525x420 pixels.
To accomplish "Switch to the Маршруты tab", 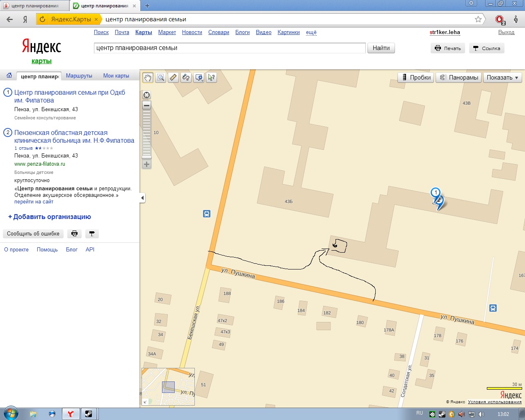I will pos(79,76).
